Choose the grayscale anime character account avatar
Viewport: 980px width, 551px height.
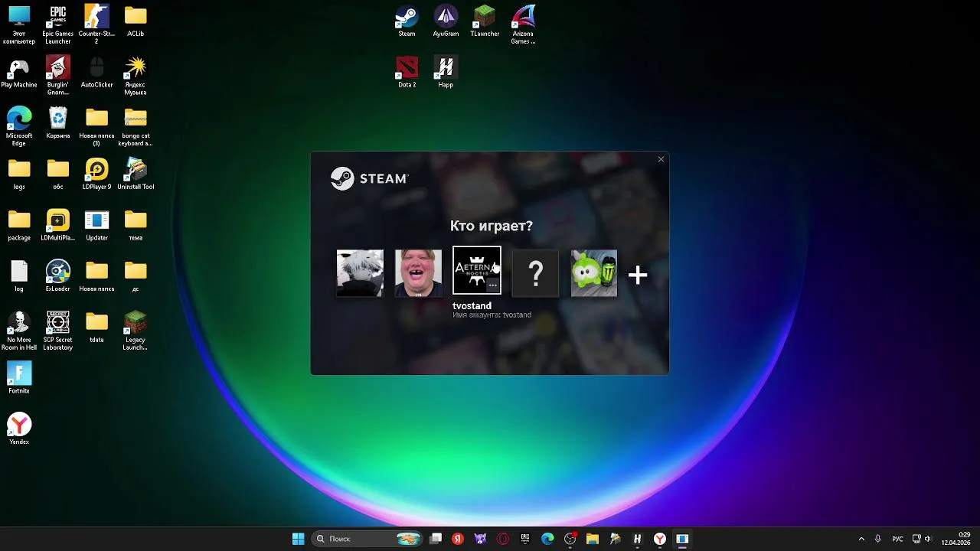pos(360,272)
